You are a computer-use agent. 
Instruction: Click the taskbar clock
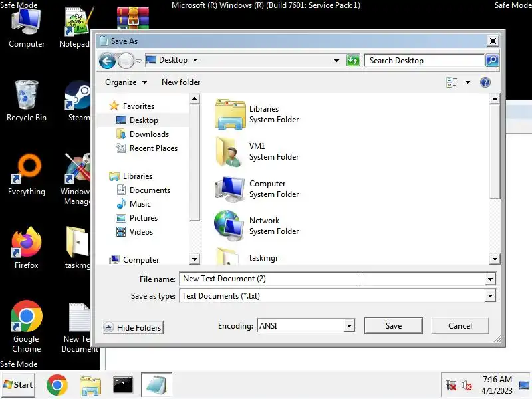[x=497, y=385]
